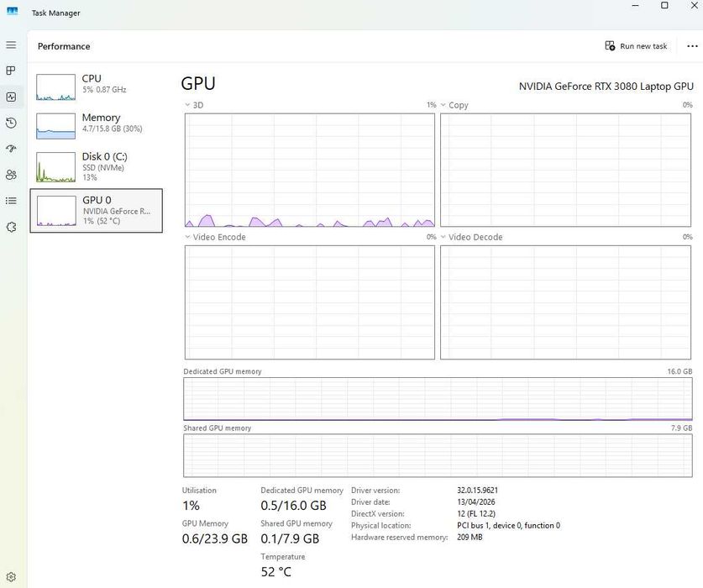Click the 3D usage graph
Image resolution: width=703 pixels, height=588 pixels.
310,170
